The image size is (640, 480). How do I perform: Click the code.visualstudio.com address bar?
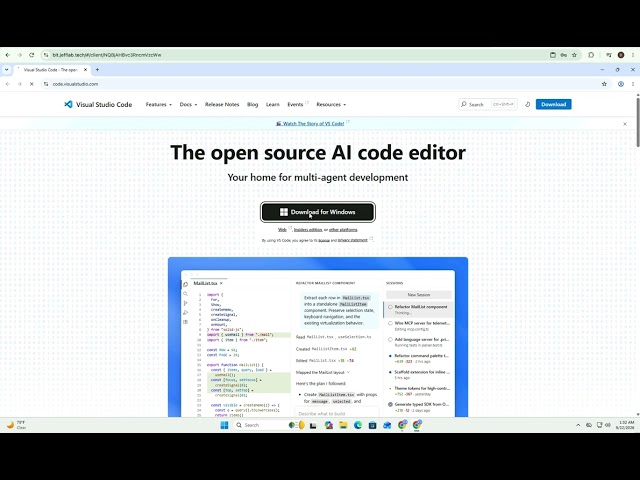(x=318, y=84)
